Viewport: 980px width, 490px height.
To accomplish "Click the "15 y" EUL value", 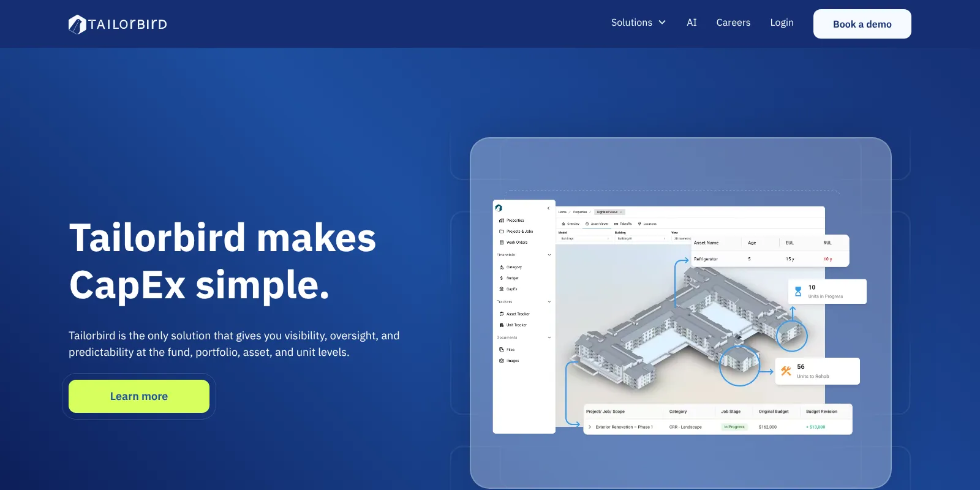I will click(790, 259).
